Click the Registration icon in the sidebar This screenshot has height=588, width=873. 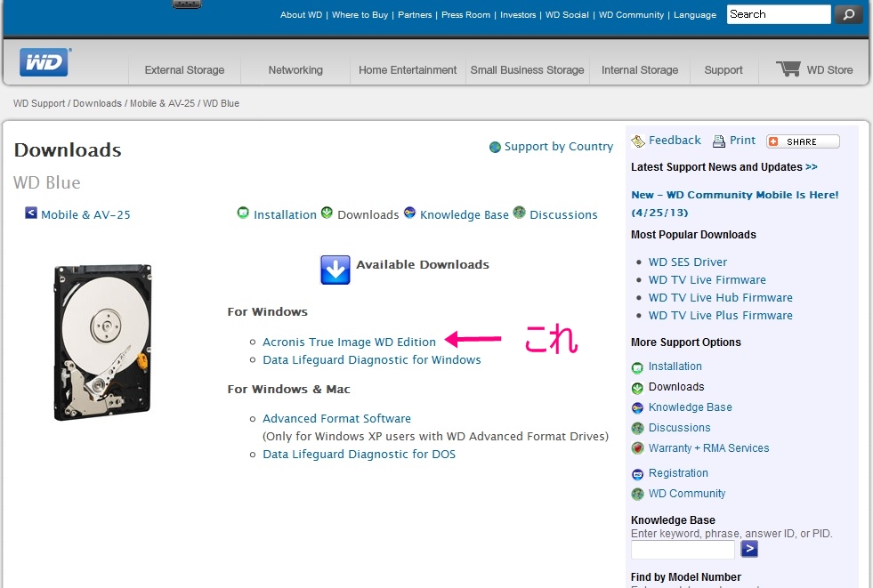click(637, 474)
